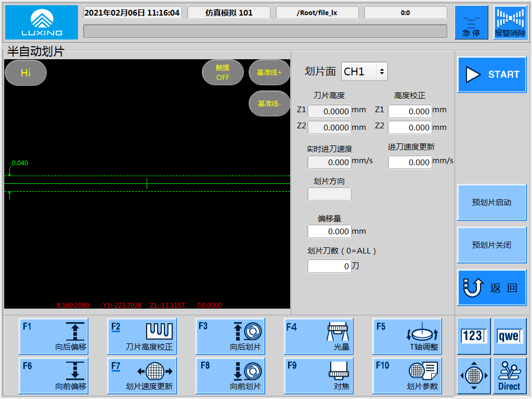Viewport: 532px width, 399px height.
Task: Click the Y1:-223.7928 coordinate readout
Action: pos(122,305)
